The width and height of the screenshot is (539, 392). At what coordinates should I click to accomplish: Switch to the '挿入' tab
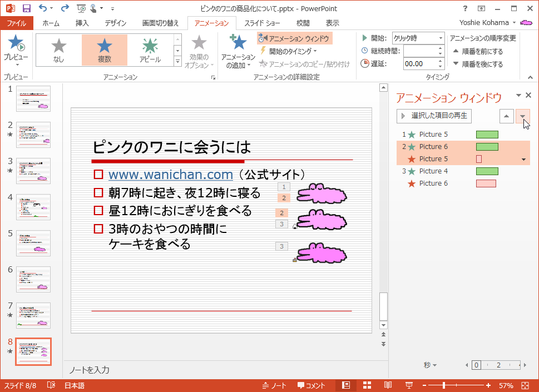point(82,23)
